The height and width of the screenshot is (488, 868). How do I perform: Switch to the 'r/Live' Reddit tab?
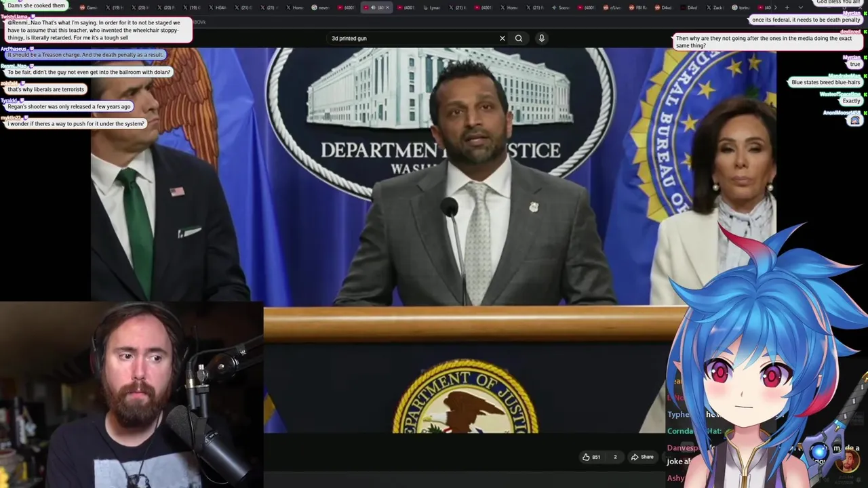pos(612,7)
